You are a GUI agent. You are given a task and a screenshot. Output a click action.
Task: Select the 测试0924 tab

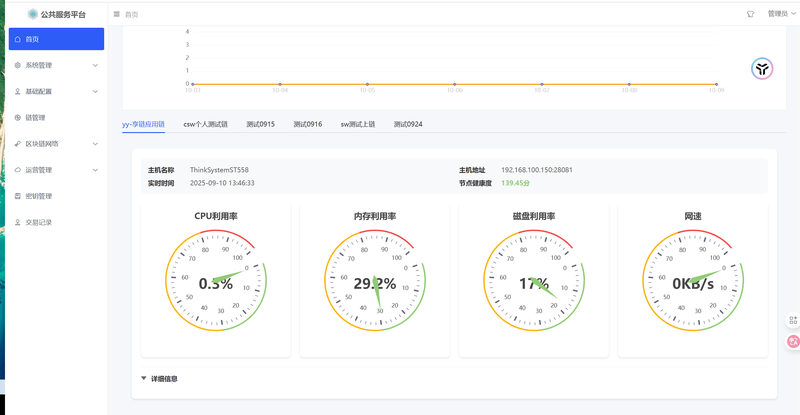[x=407, y=125]
